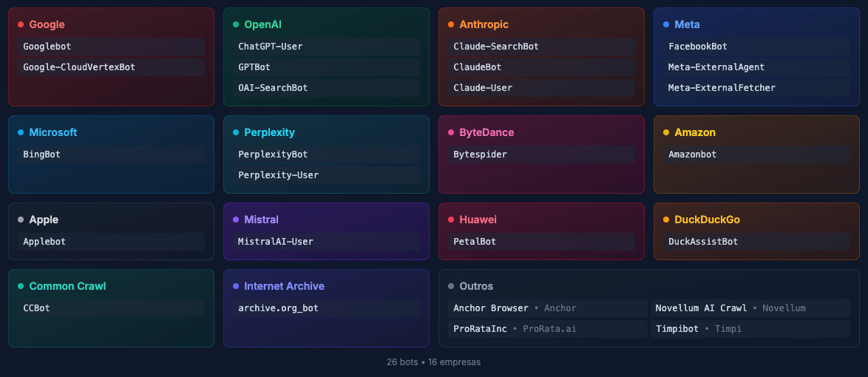Select the Claude-SearchBot entry
Screen dimensions: 868x377
[x=541, y=47]
